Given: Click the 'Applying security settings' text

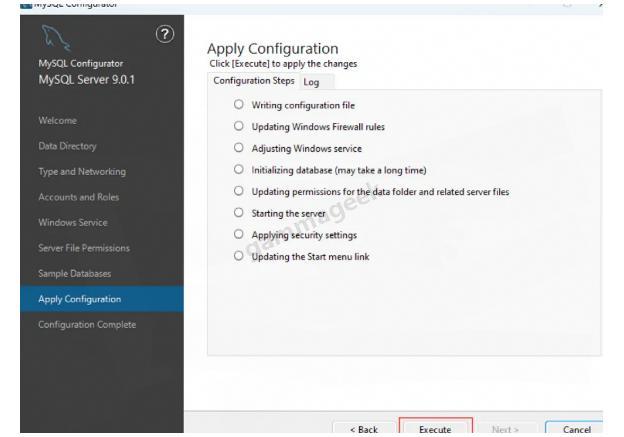Looking at the screenshot, I should (x=304, y=235).
